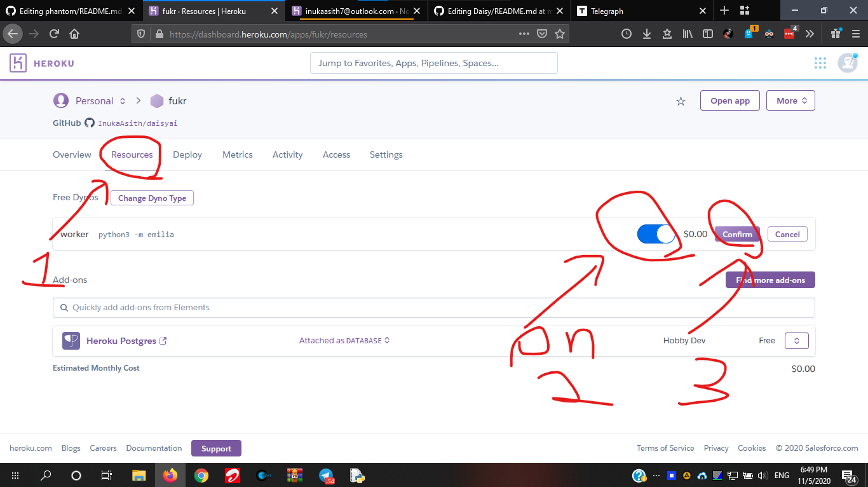The width and height of the screenshot is (868, 487).
Task: Open the Firefox downloads arrow
Action: tap(647, 34)
